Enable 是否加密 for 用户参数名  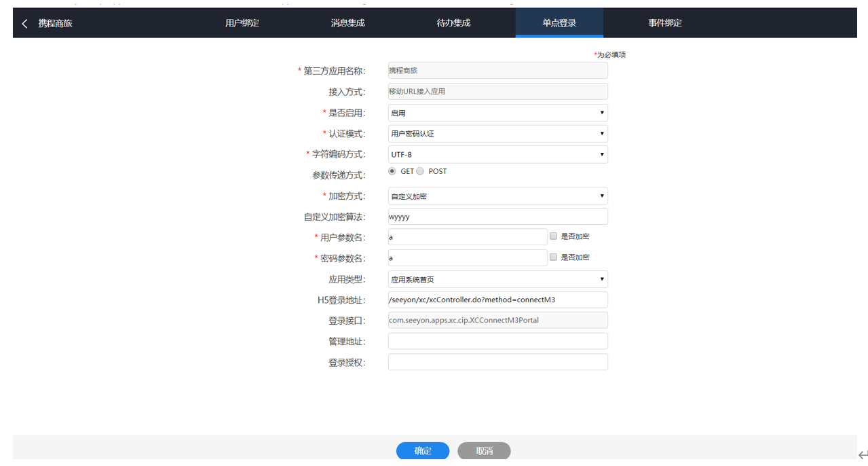[554, 236]
